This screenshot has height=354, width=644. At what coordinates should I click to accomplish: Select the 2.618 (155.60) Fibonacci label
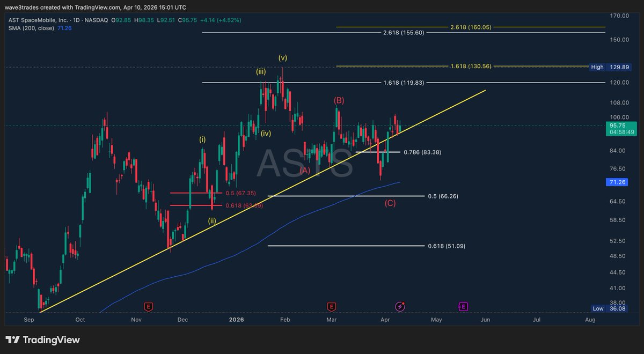[x=404, y=33]
